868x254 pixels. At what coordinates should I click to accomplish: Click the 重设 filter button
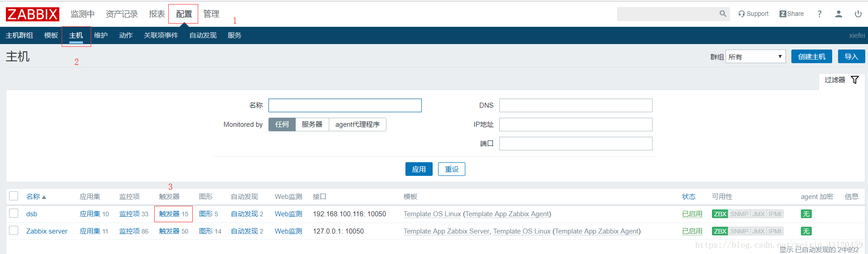point(452,169)
